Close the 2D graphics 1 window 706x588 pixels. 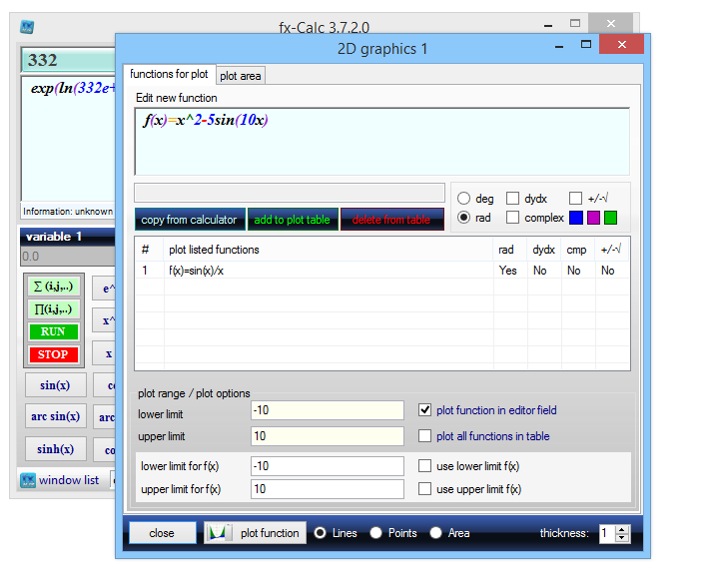622,44
